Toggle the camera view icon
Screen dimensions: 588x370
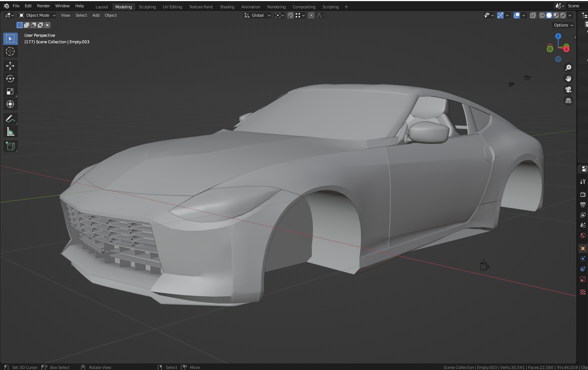click(568, 89)
